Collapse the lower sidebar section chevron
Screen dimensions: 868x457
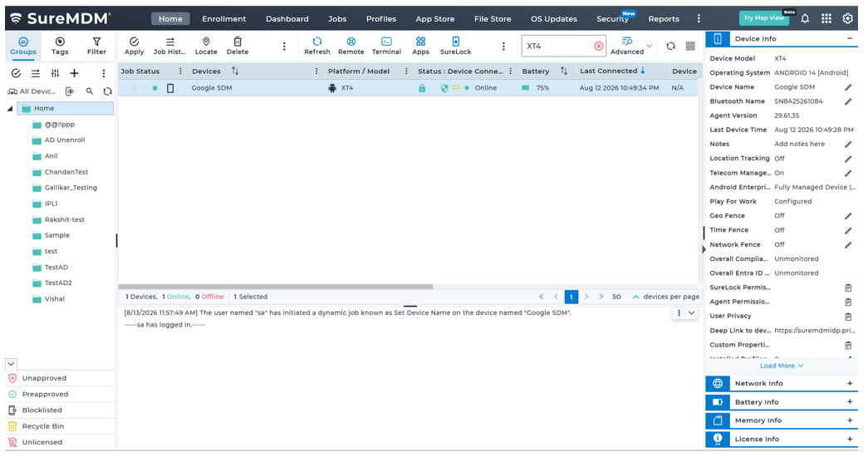[x=11, y=364]
